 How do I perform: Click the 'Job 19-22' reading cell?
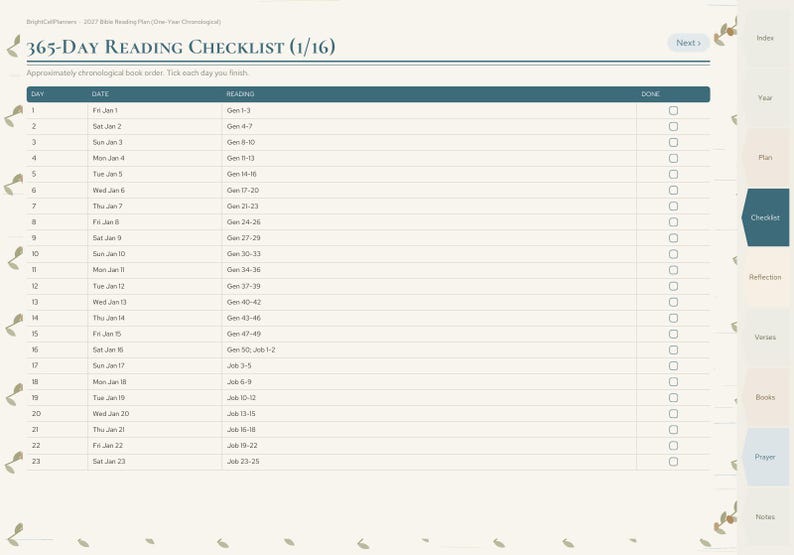(x=429, y=446)
